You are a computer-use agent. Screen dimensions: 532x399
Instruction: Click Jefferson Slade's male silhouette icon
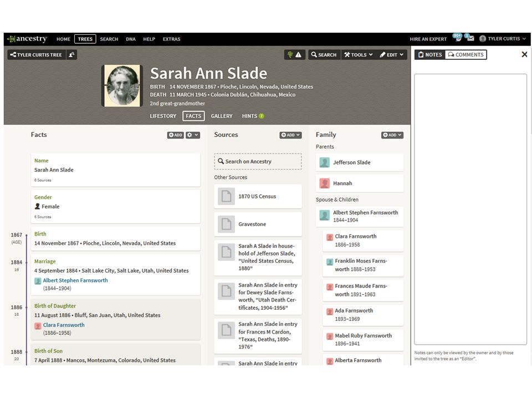click(324, 162)
